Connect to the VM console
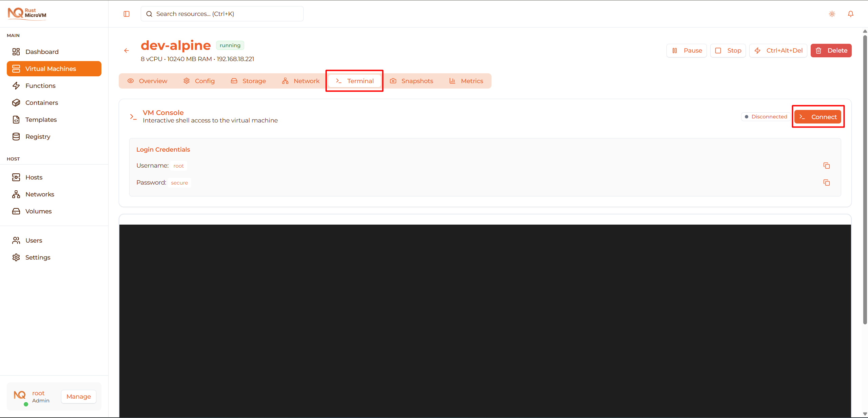This screenshot has height=418, width=868. point(818,116)
